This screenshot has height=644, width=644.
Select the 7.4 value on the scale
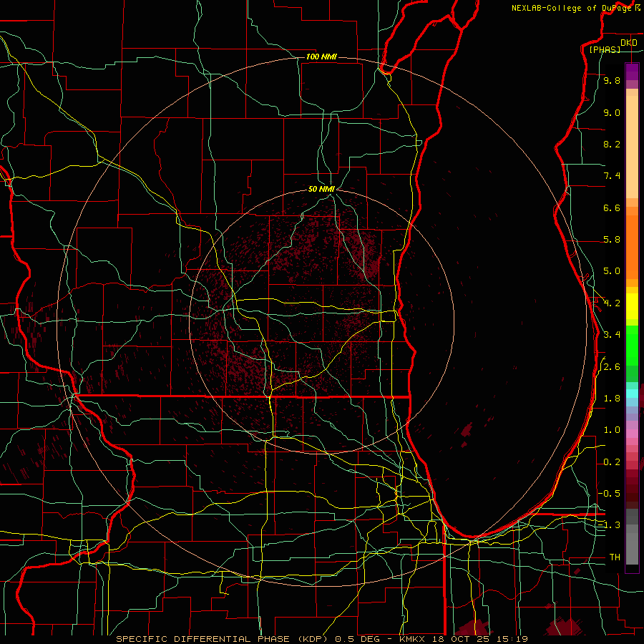[612, 176]
